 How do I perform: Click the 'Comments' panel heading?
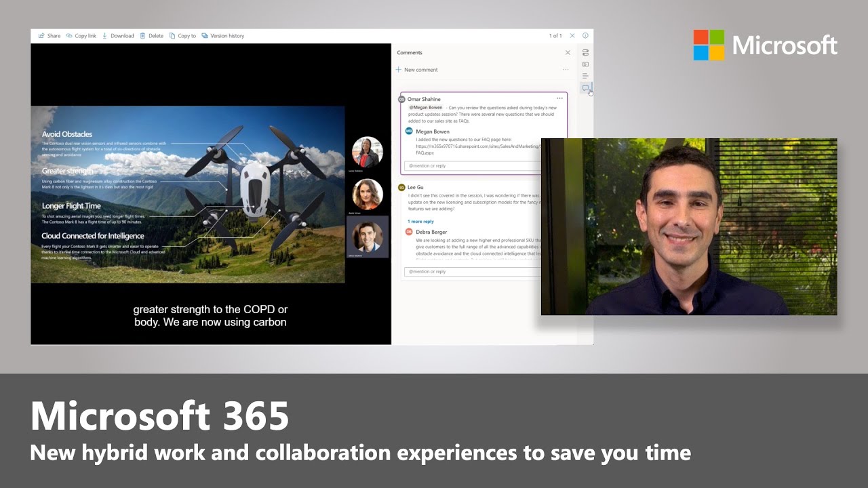(410, 52)
